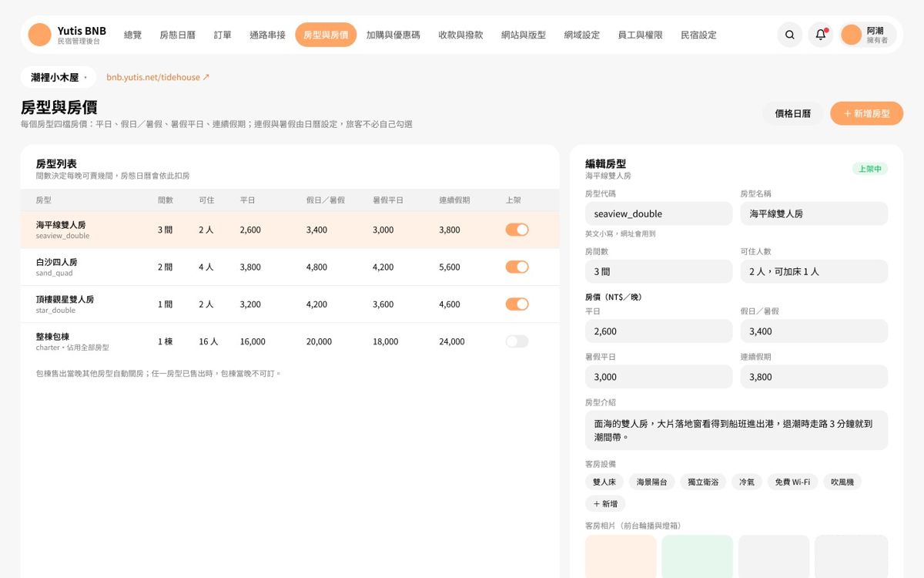The image size is (924, 578).
Task: Open 員工與權限 tab
Action: tap(641, 35)
